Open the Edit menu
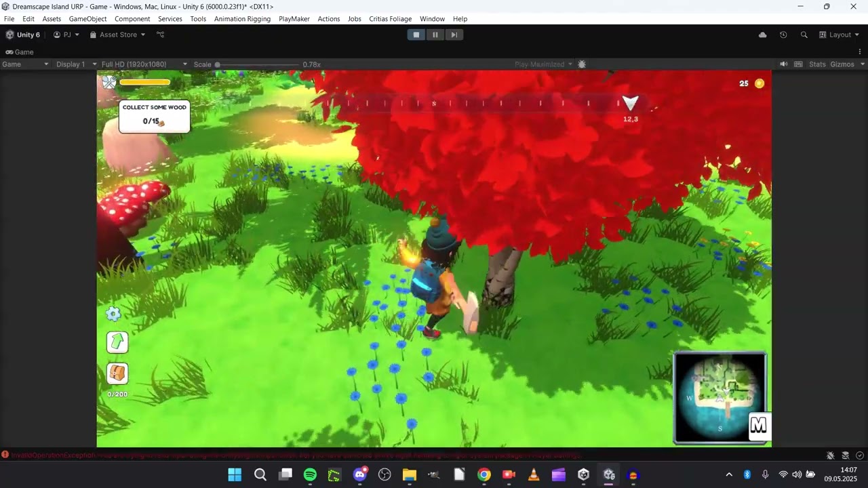 pyautogui.click(x=28, y=19)
